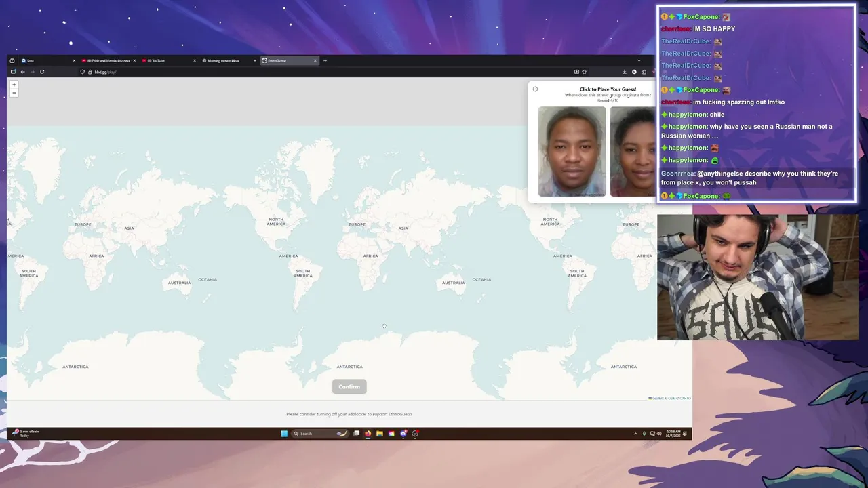Select the EthnoGuessr tab

290,60
